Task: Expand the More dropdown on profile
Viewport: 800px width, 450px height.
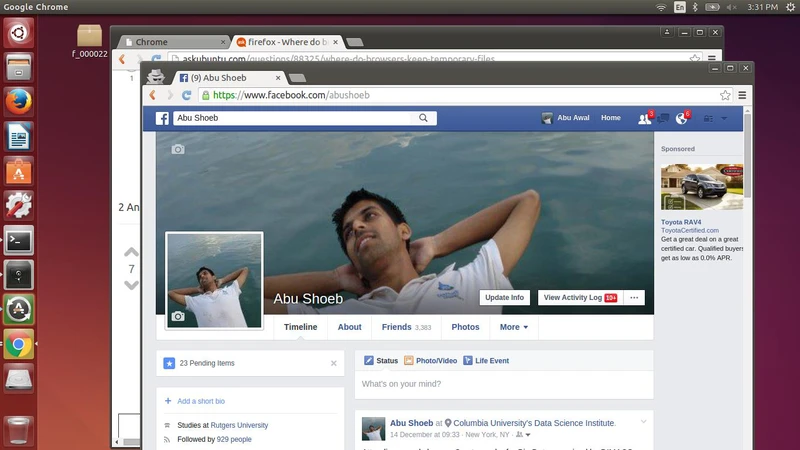Action: (x=514, y=327)
